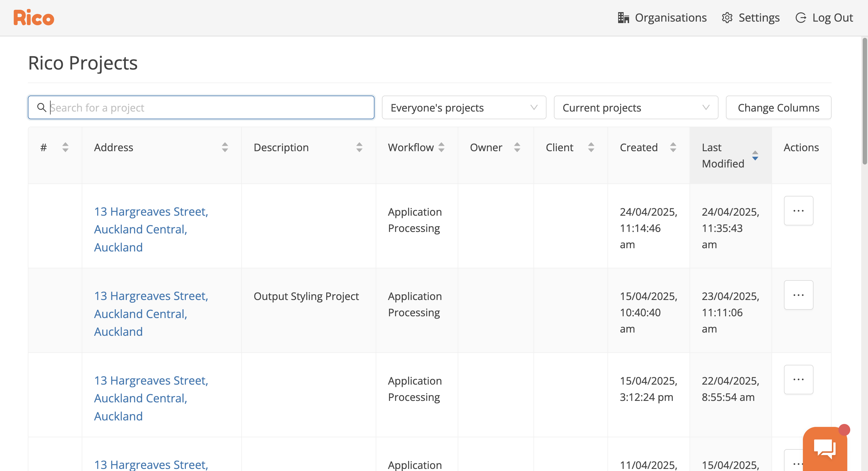Screen dimensions: 868x471
Task: Open 13 Hargreaves Street project created 3:12:24 pm
Action: (151, 398)
